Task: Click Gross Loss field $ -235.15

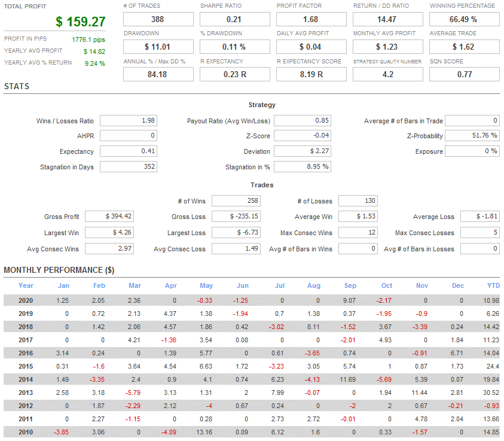Action: [236, 216]
